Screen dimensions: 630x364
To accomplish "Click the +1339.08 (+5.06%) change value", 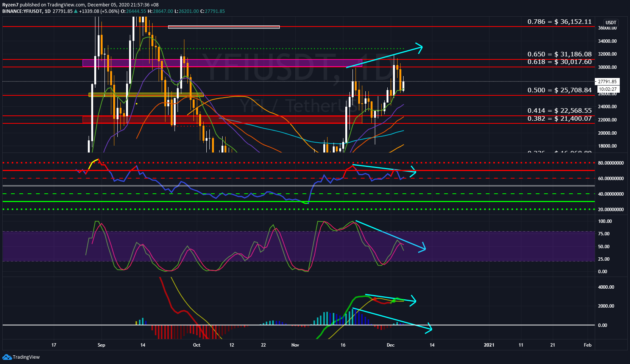I will click(99, 11).
